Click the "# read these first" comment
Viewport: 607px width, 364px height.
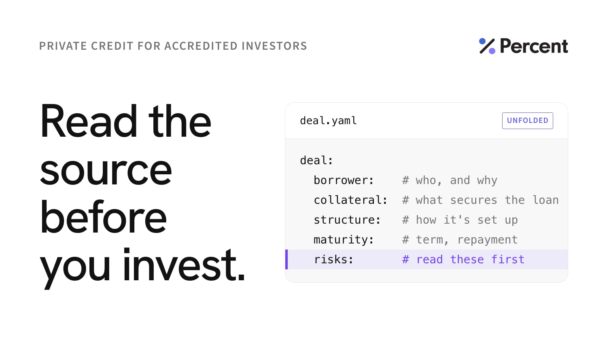pyautogui.click(x=463, y=259)
